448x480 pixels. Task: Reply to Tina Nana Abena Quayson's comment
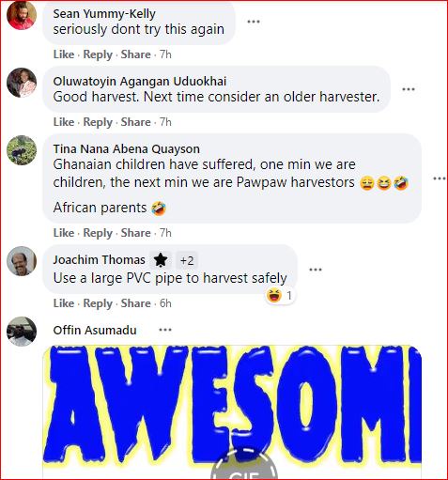(98, 233)
